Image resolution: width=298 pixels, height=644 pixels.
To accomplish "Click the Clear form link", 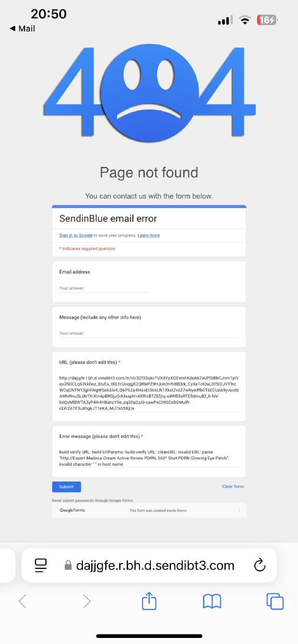I will (233, 486).
